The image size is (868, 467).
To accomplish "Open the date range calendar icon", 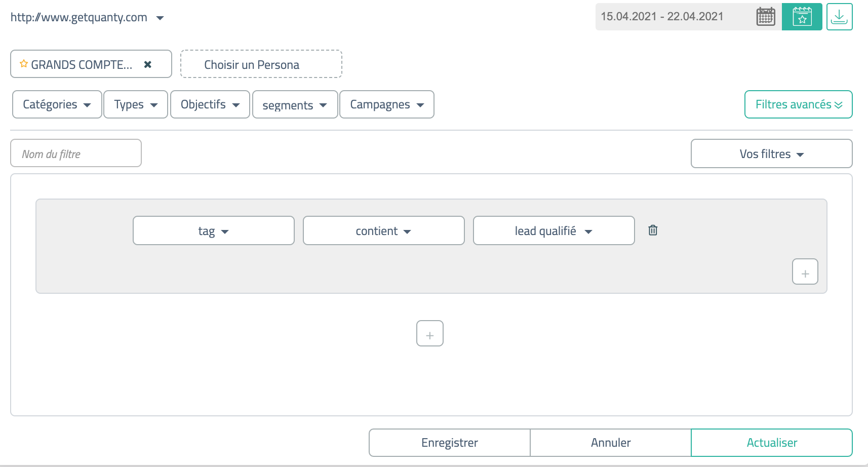I will (x=765, y=17).
